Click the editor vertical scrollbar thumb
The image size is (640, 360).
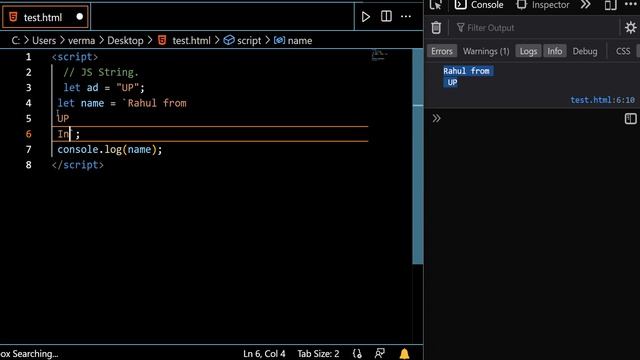[418, 157]
